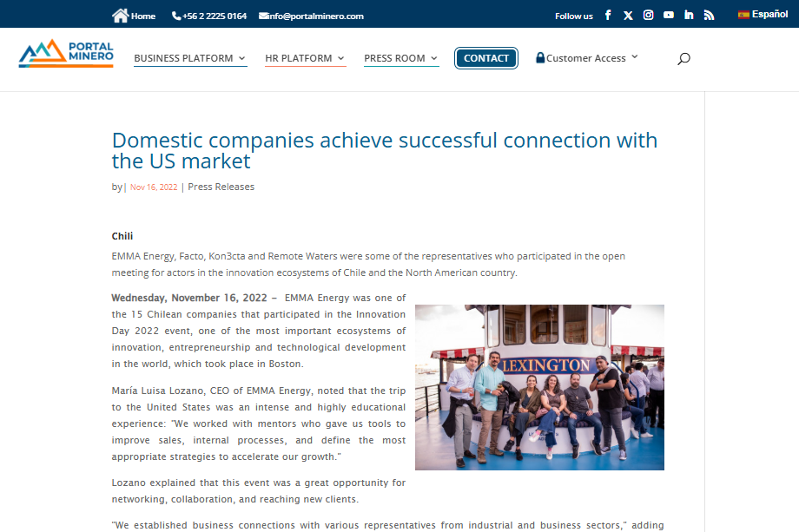799x532 pixels.
Task: Click the Spanish flag icon
Action: (x=743, y=14)
